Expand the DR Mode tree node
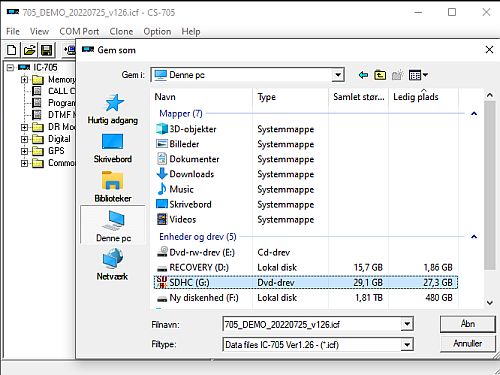This screenshot has height=375, width=500. pos(24,127)
